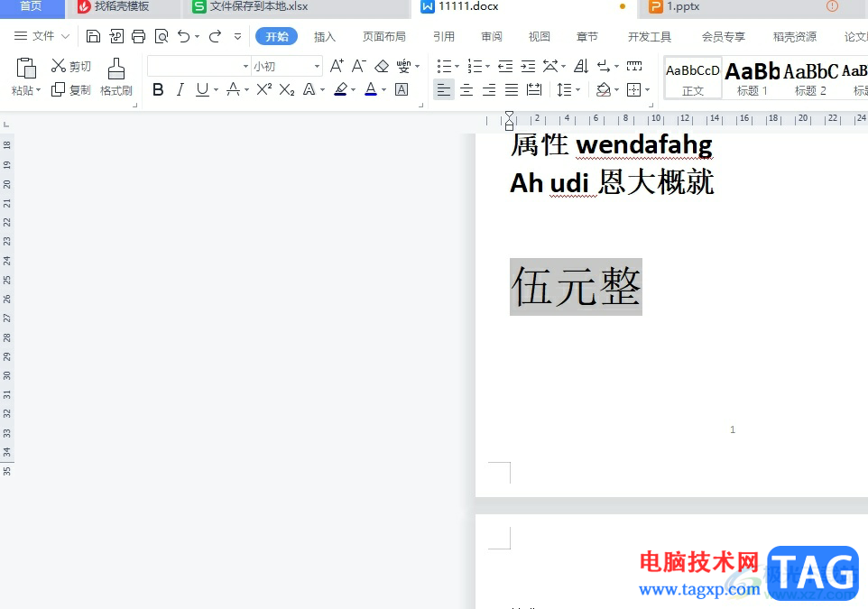868x609 pixels.
Task: Click the Distributed alignment icon
Action: [534, 89]
